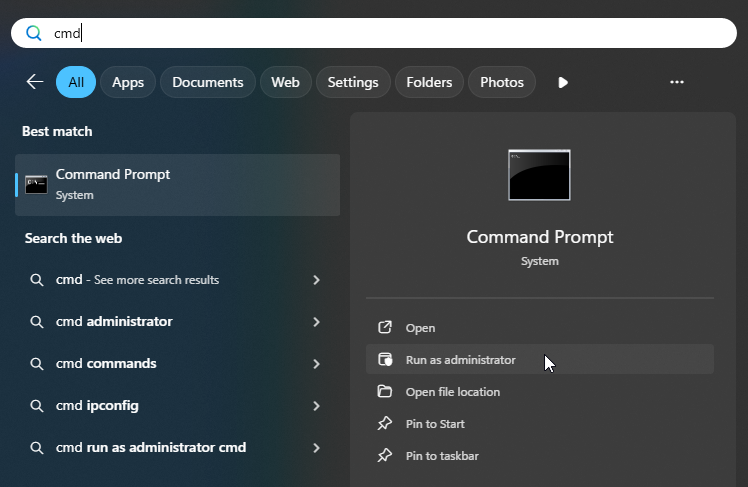The image size is (748, 487).
Task: Click the Pin to Start pin icon
Action: pyautogui.click(x=384, y=424)
